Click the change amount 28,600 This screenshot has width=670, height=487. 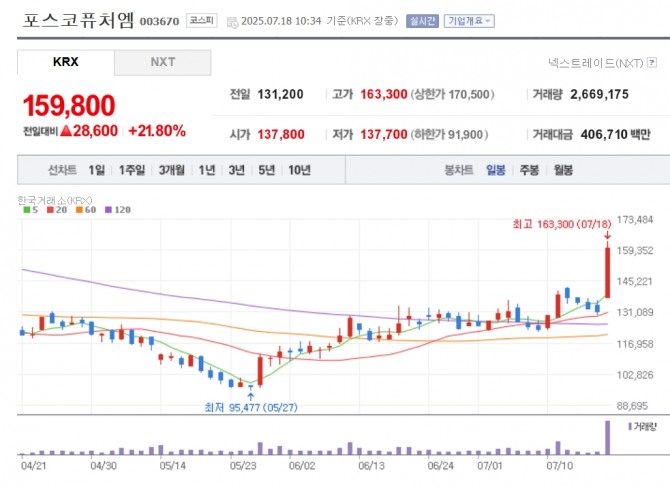(x=95, y=131)
